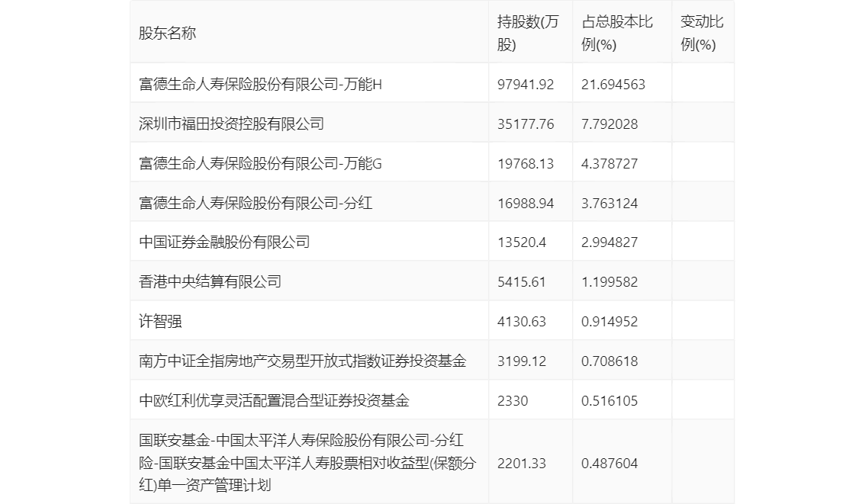Image resolution: width=865 pixels, height=504 pixels.
Task: Select the percentage 3.763124
Action: point(609,204)
